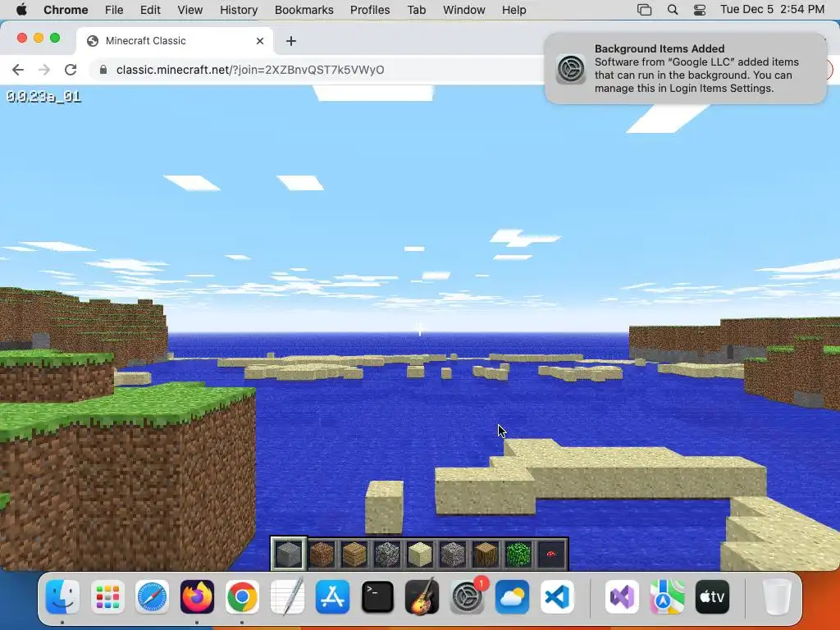Open Visual Studio from the Dock

(622, 596)
